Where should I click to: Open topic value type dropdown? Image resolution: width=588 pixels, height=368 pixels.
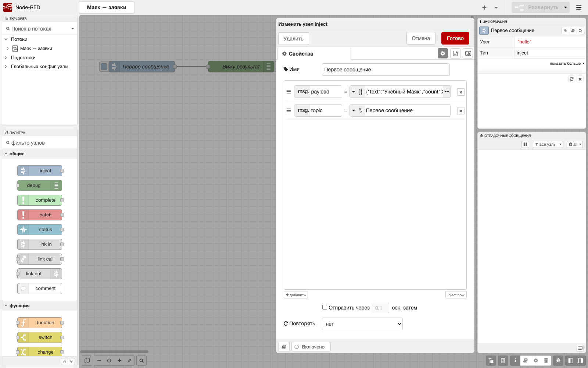[356, 110]
